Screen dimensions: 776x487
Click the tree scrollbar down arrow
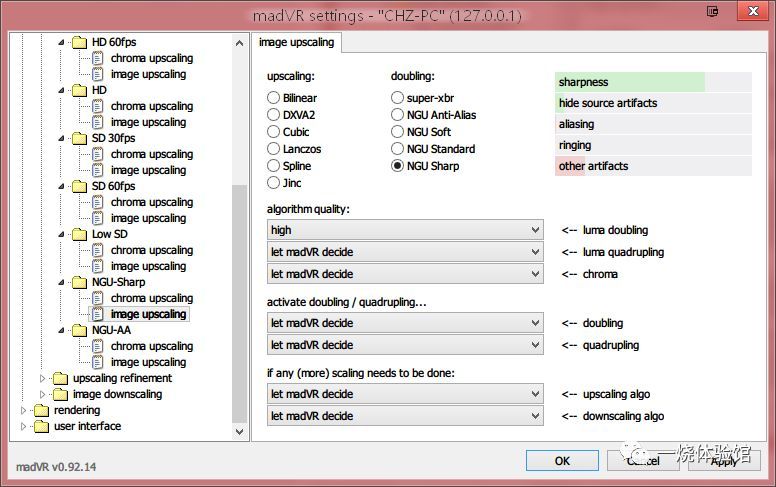240,432
